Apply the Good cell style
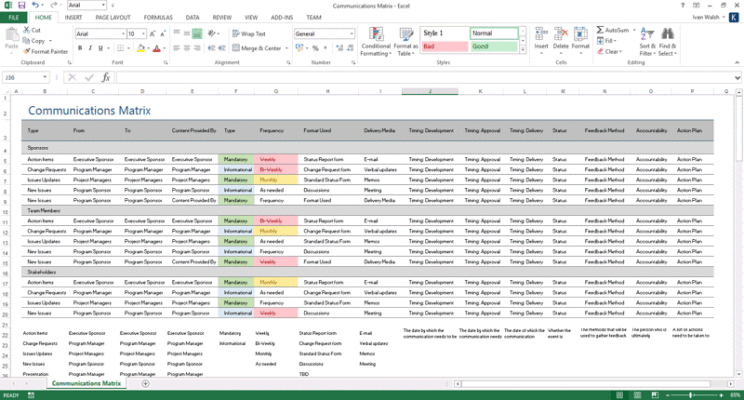 (494, 47)
